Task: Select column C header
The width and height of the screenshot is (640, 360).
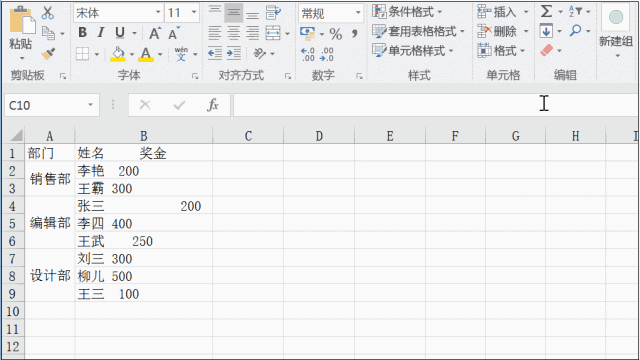Action: coord(248,136)
